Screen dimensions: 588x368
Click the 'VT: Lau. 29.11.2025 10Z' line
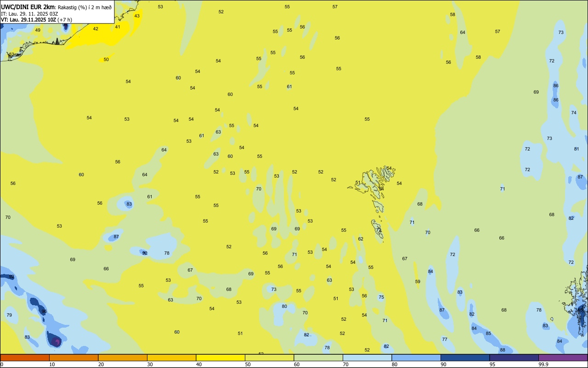click(28, 20)
